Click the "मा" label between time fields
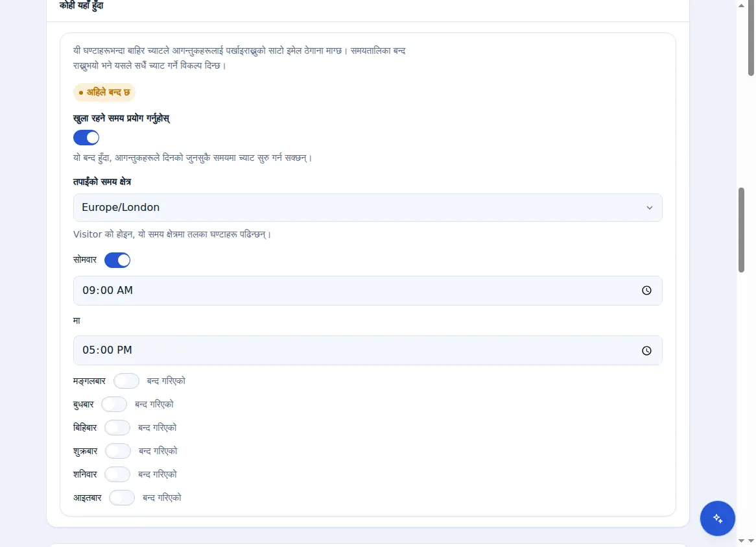The height and width of the screenshot is (547, 756). point(77,321)
